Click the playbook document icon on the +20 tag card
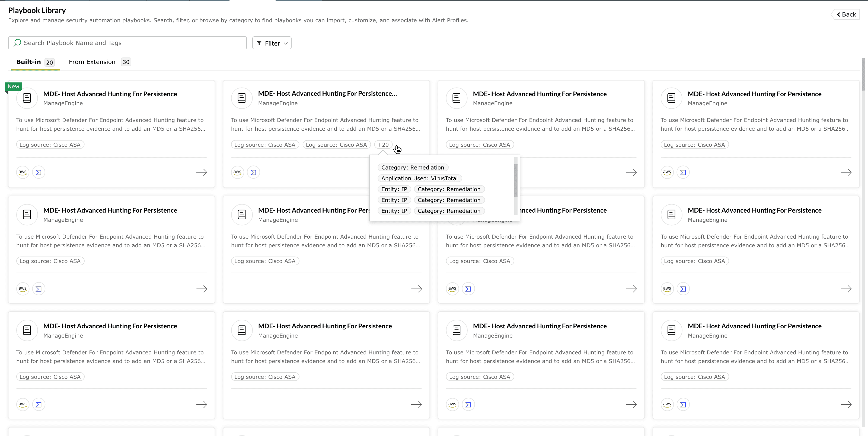 (242, 98)
